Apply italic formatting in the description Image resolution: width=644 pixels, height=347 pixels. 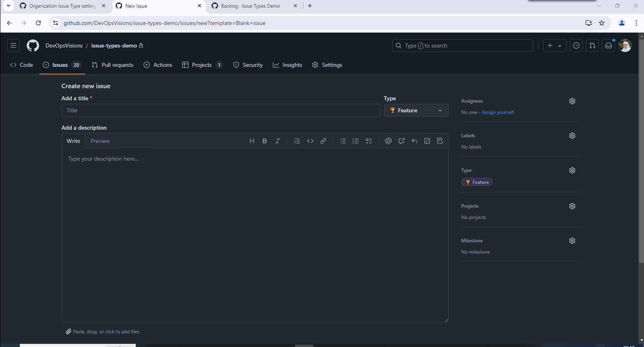pos(278,141)
